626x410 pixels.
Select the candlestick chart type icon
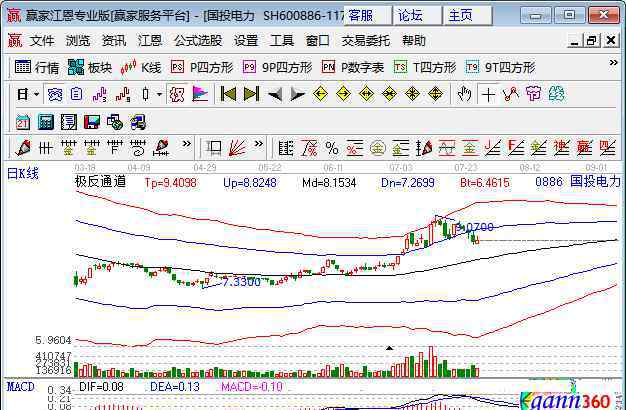coord(145,95)
